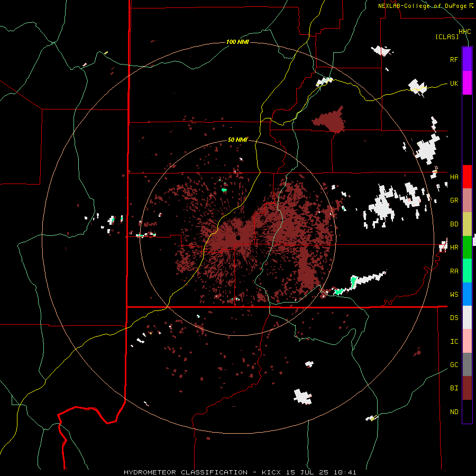The height and width of the screenshot is (476, 476).
Task: Click the IC legend label
Action: 454,342
